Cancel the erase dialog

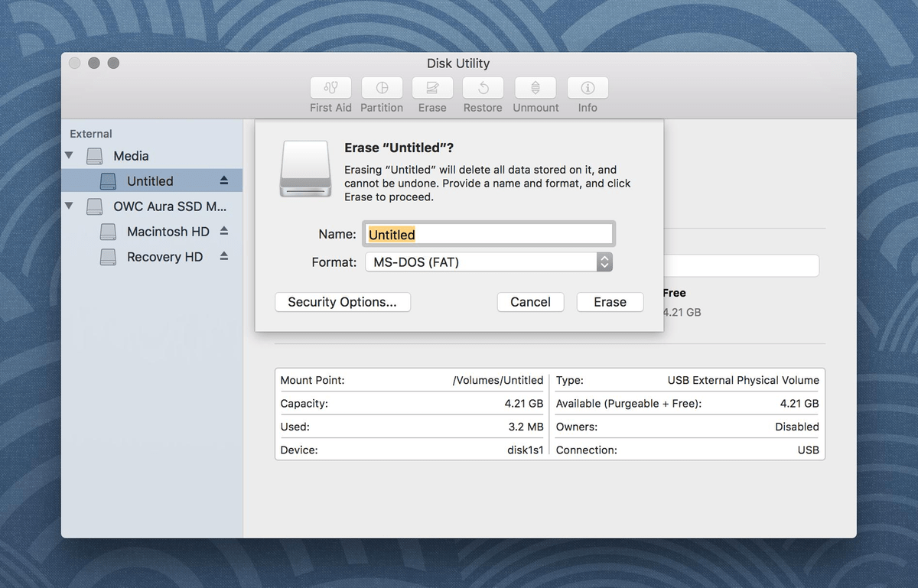coord(530,302)
